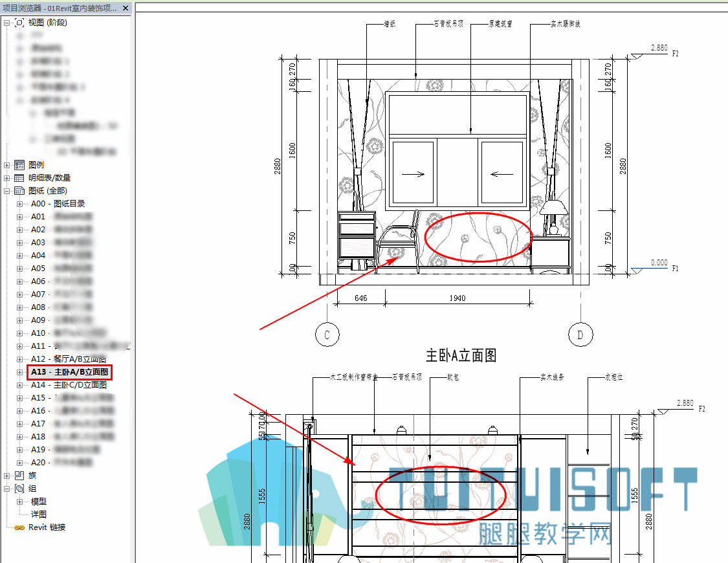Image resolution: width=728 pixels, height=563 pixels.
Task: Click the 图纸 (全部) sheets icon
Action: coord(19,191)
